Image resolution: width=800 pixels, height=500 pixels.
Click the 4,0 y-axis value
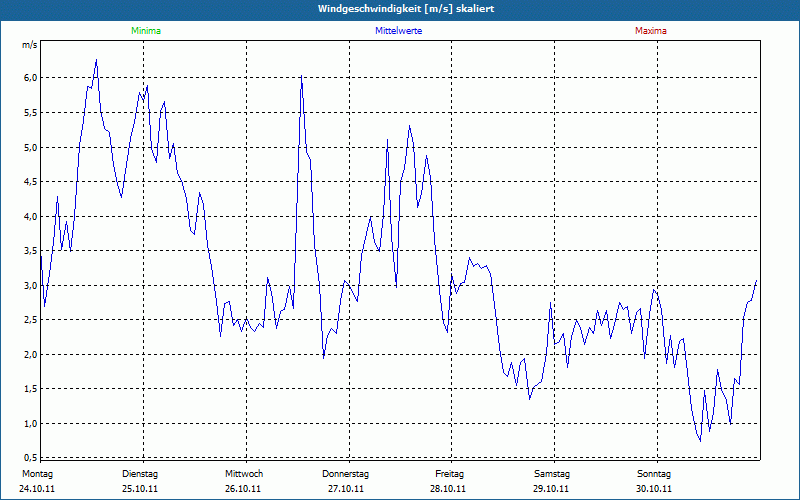click(x=31, y=216)
